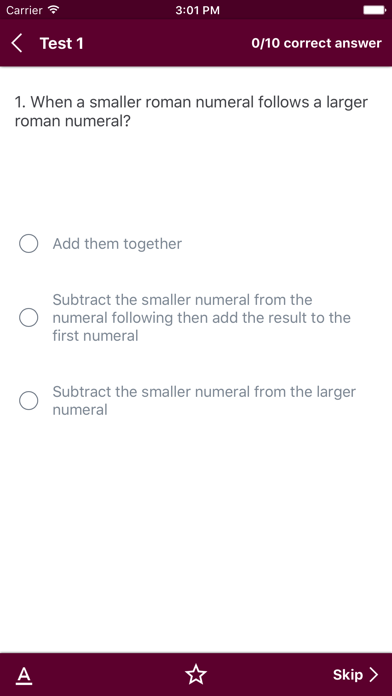Go back using the left chevron
The width and height of the screenshot is (392, 696).
16,44
